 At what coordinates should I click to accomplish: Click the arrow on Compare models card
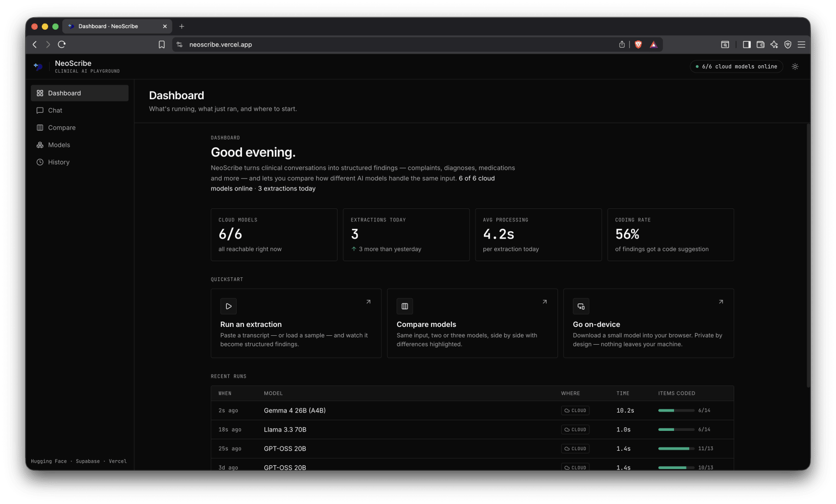pos(544,302)
